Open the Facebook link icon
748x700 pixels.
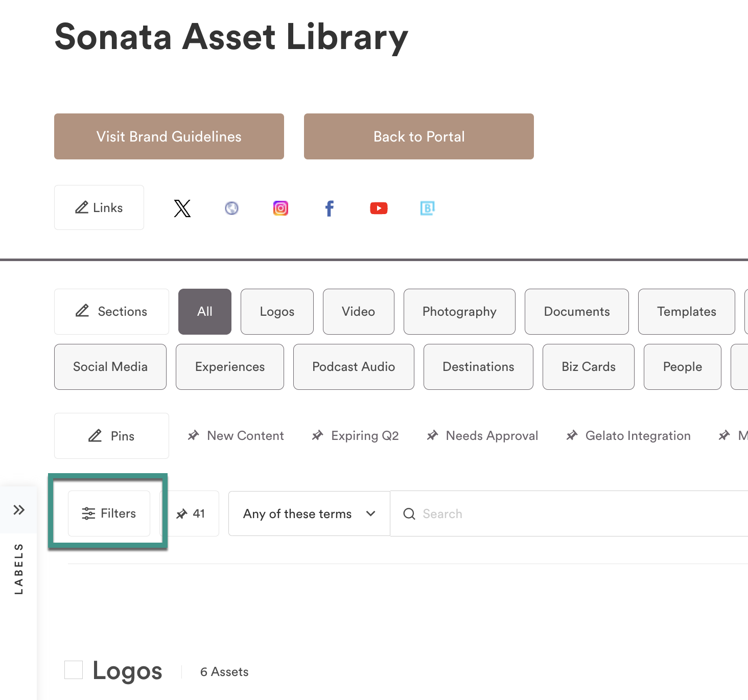[x=330, y=208]
